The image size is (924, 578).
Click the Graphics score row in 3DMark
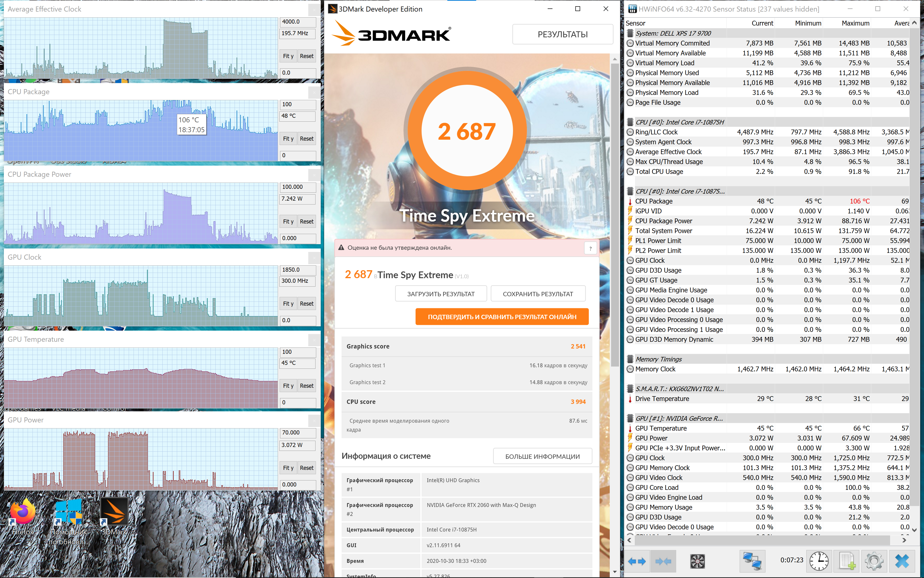[467, 346]
